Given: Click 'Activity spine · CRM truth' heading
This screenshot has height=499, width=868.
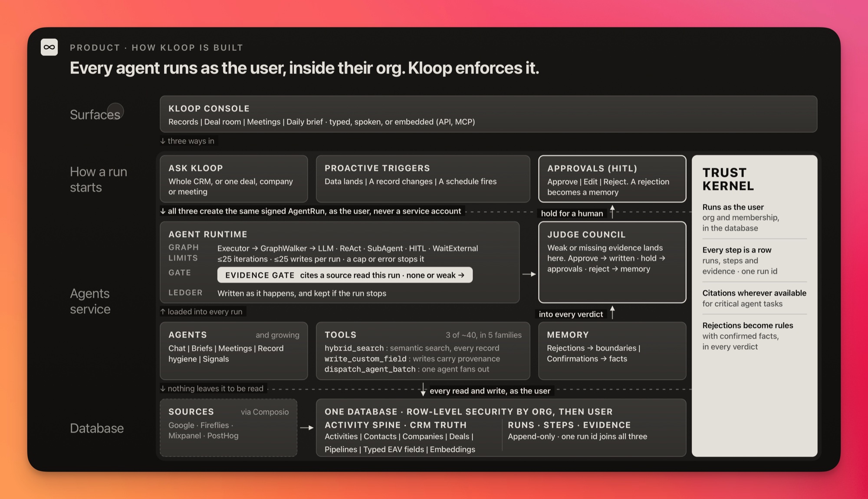Looking at the screenshot, I should (395, 425).
